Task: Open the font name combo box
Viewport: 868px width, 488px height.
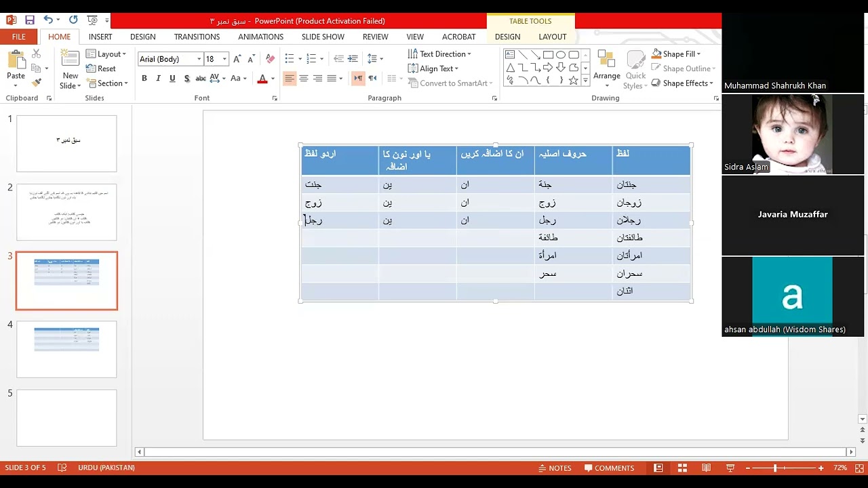Action: (170, 59)
